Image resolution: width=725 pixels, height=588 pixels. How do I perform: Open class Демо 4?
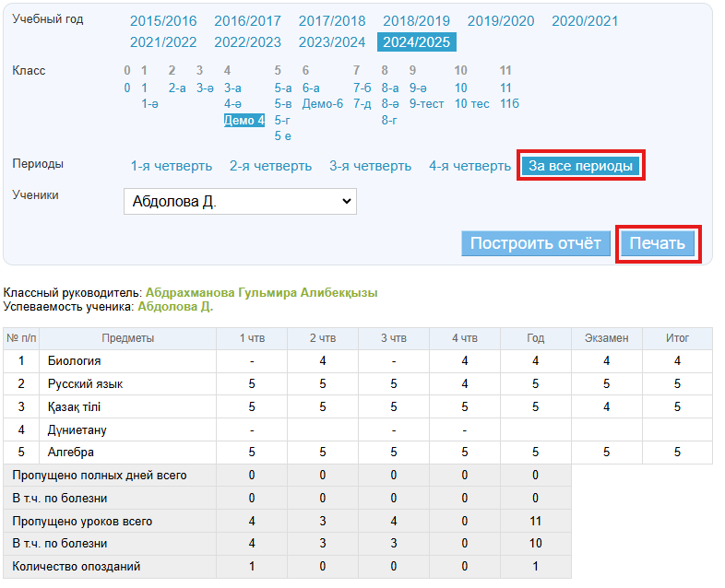click(x=244, y=120)
